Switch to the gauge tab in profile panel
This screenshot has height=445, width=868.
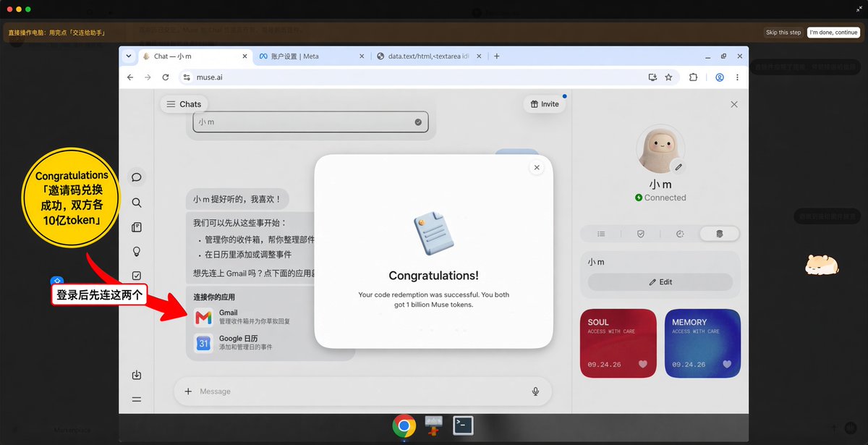pos(680,234)
